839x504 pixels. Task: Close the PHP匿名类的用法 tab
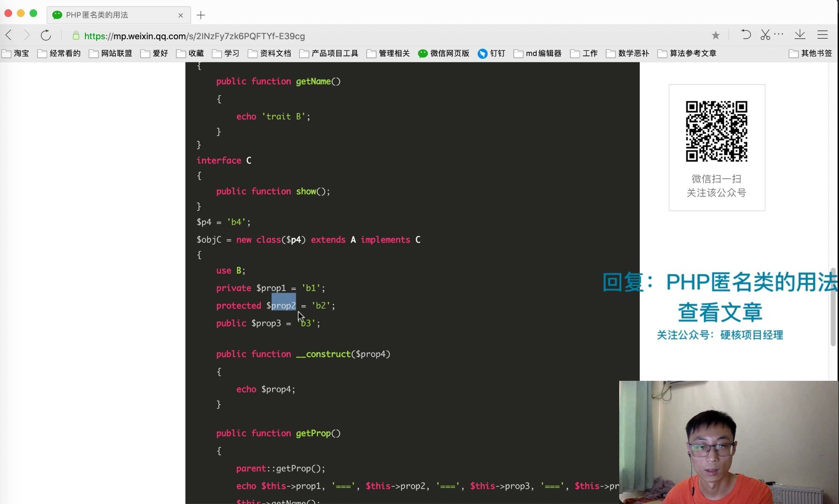pyautogui.click(x=181, y=15)
